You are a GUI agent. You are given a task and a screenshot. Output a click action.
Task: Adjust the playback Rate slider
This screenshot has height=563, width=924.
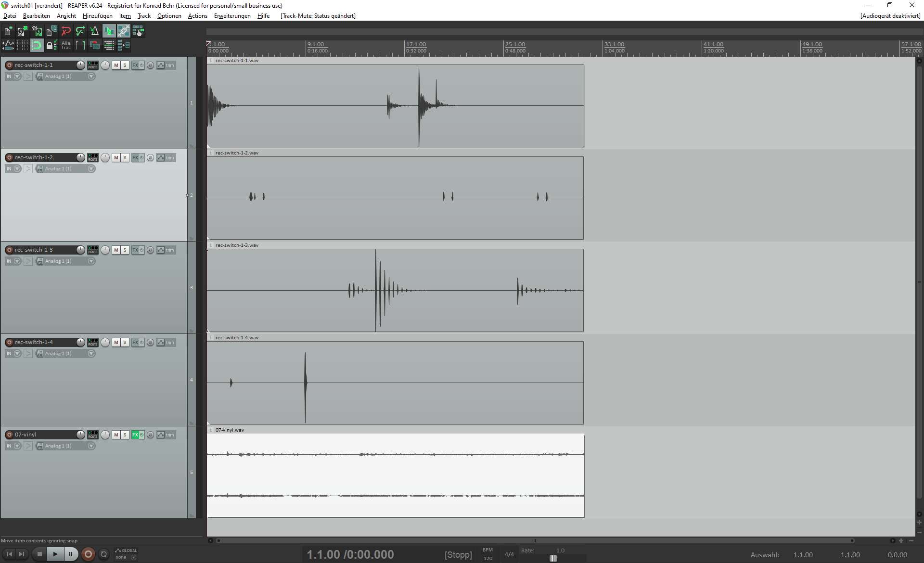553,558
